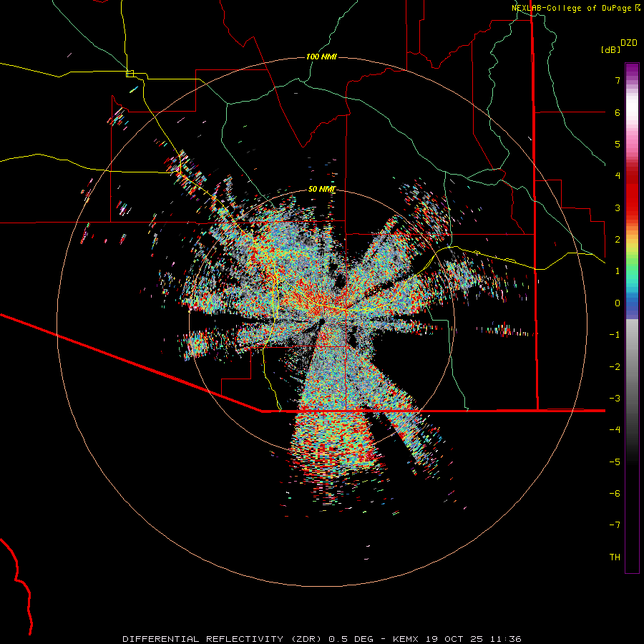This screenshot has width=644, height=644.
Task: Click the [dB] unit label
Action: tap(611, 49)
